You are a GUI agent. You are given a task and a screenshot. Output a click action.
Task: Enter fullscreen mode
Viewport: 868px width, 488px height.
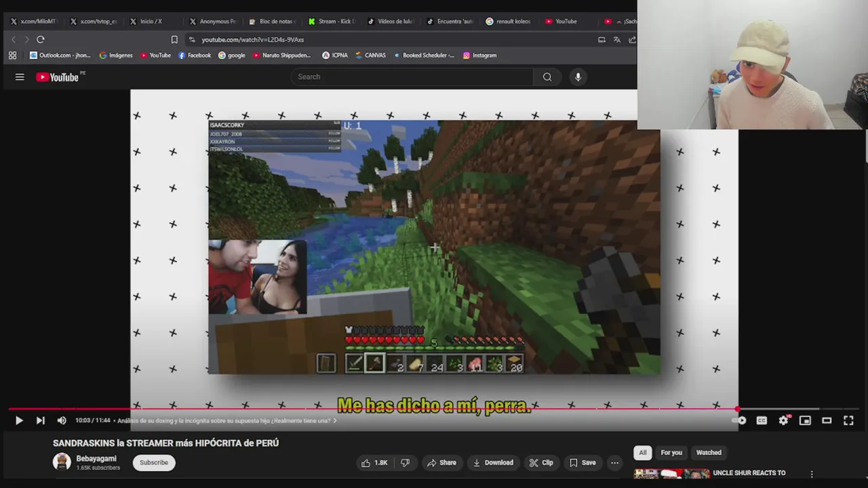pyautogui.click(x=848, y=421)
